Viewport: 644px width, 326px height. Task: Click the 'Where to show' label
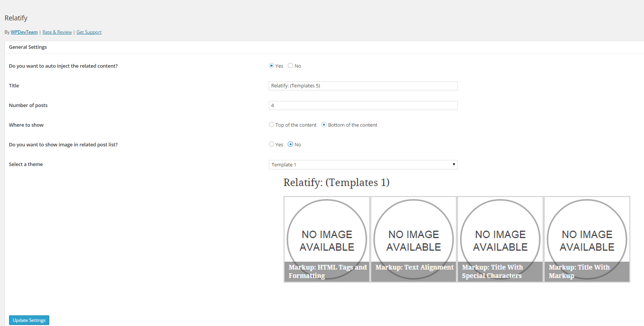pyautogui.click(x=26, y=125)
